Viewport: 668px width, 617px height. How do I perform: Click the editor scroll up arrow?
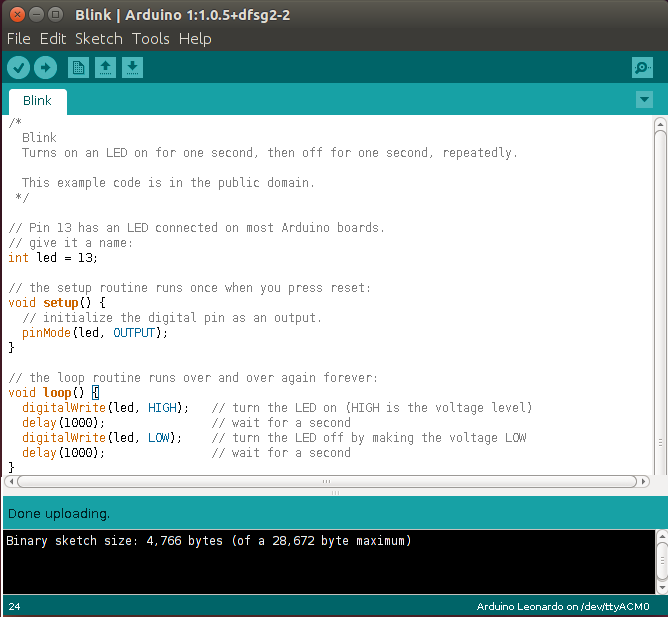coord(660,124)
